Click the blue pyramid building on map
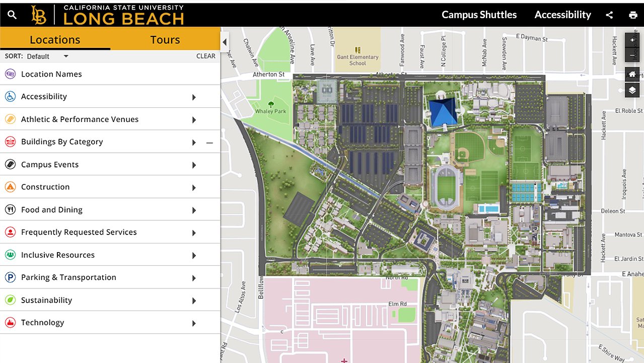The width and height of the screenshot is (644, 363). (x=443, y=111)
